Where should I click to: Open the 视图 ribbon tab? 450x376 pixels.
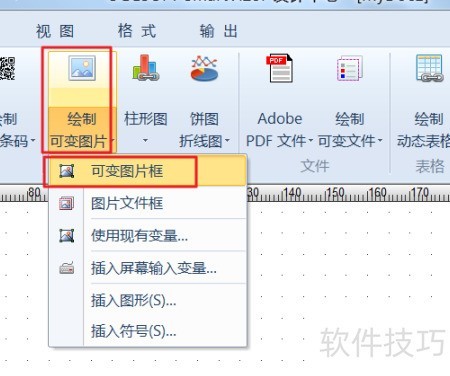pos(55,31)
